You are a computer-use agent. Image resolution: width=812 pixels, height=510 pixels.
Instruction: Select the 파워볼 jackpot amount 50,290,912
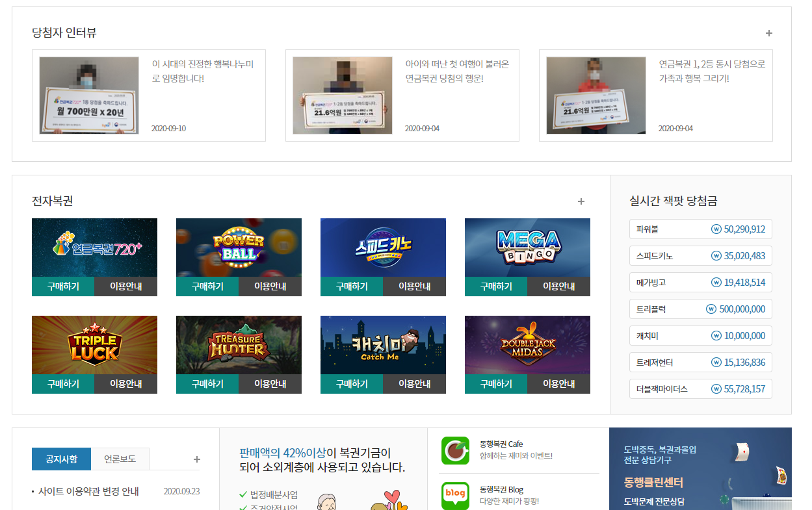(x=744, y=229)
